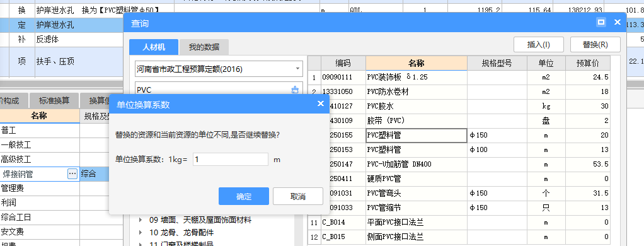Click the 名称 column header in lower-left panel
The image size is (644, 246).
click(x=40, y=116)
